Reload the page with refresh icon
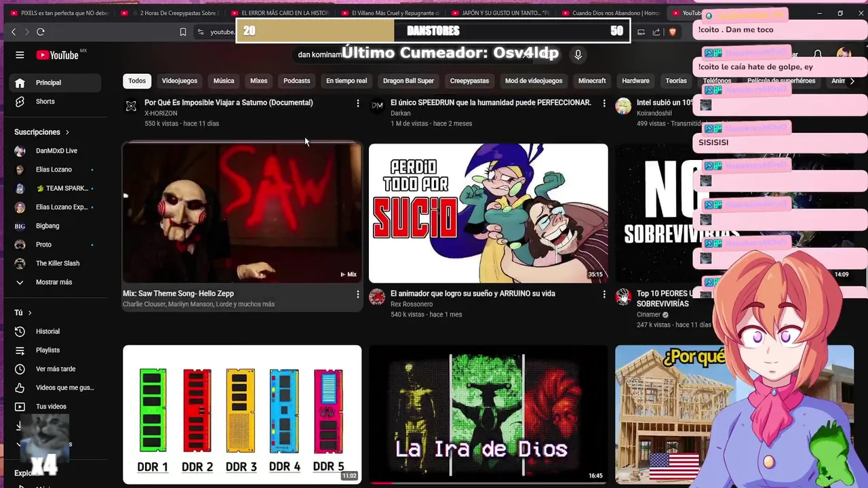 [41, 32]
